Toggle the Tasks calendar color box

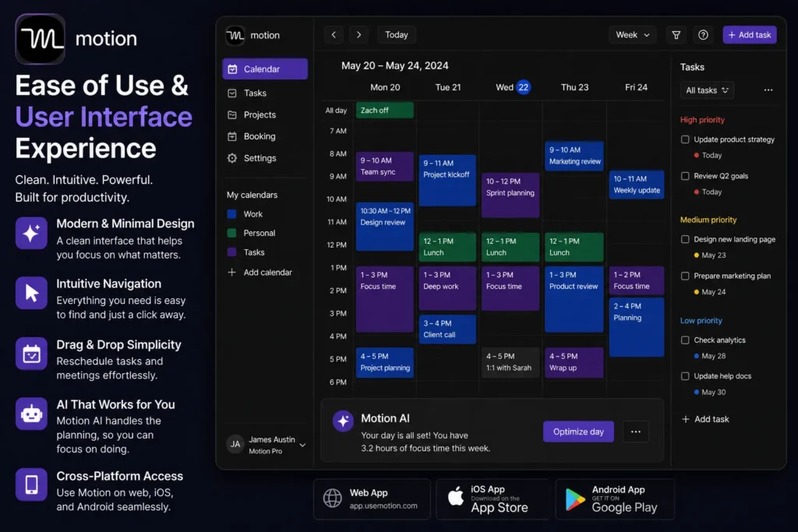pos(231,252)
